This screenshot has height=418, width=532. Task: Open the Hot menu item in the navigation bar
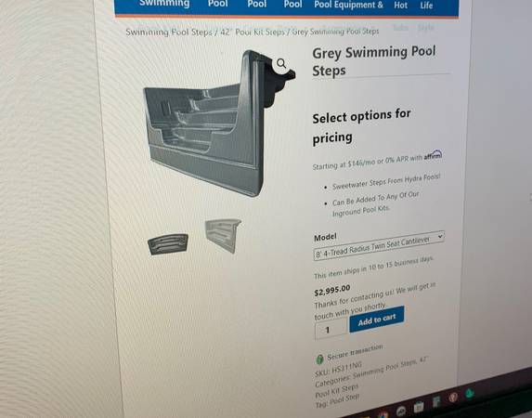(400, 5)
